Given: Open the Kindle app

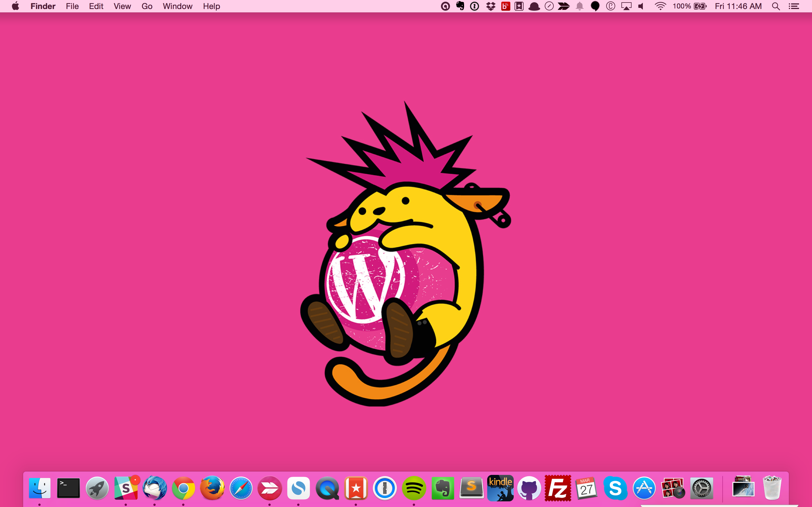Looking at the screenshot, I should [x=500, y=488].
